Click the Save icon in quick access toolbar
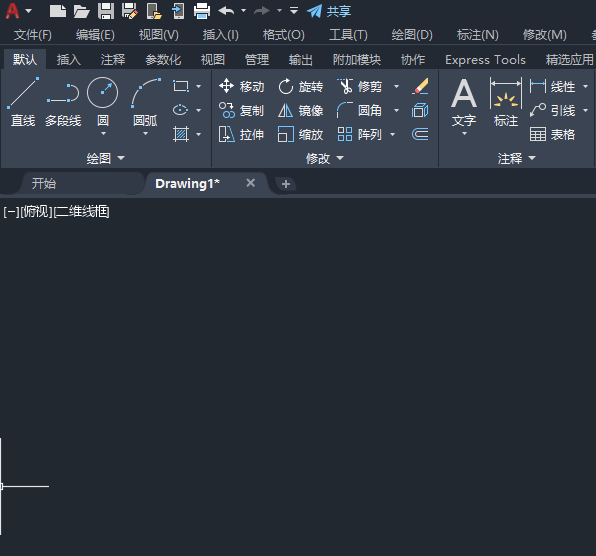This screenshot has height=556, width=596. 106,11
